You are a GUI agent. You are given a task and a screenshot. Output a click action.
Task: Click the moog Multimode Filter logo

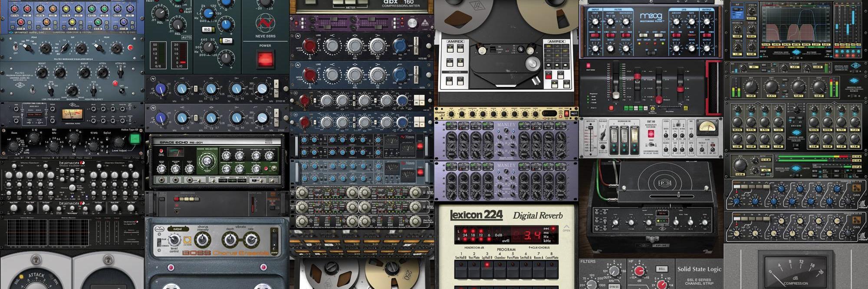[651, 17]
